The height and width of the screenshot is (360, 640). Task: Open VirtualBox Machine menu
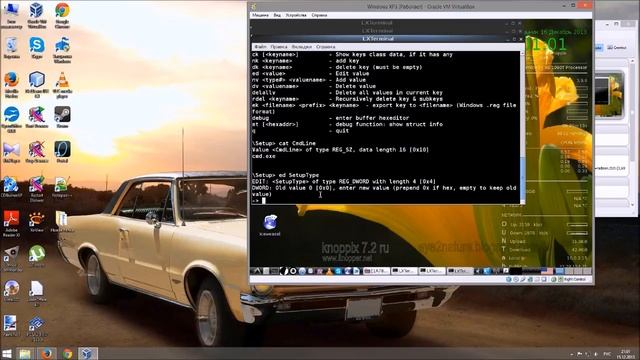tap(260, 15)
